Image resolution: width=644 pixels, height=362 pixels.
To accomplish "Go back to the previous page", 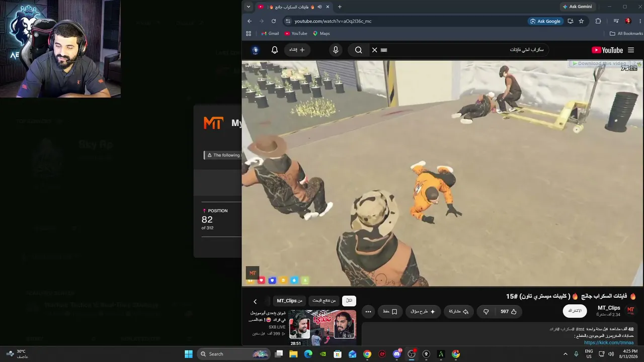I will point(250,21).
